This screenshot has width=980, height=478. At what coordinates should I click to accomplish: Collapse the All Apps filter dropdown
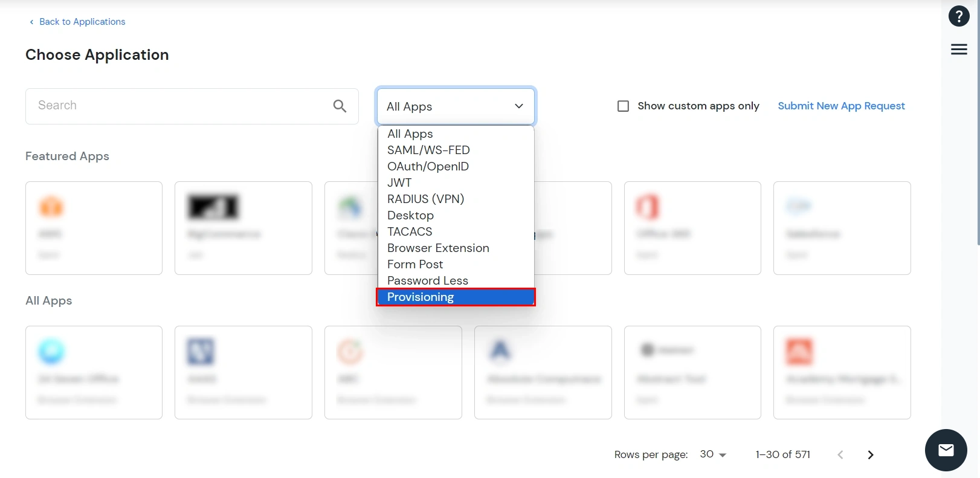456,106
